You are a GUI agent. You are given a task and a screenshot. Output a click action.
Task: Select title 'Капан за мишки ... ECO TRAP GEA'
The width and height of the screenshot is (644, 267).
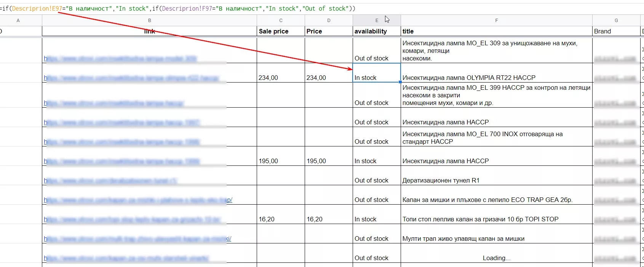pyautogui.click(x=497, y=195)
